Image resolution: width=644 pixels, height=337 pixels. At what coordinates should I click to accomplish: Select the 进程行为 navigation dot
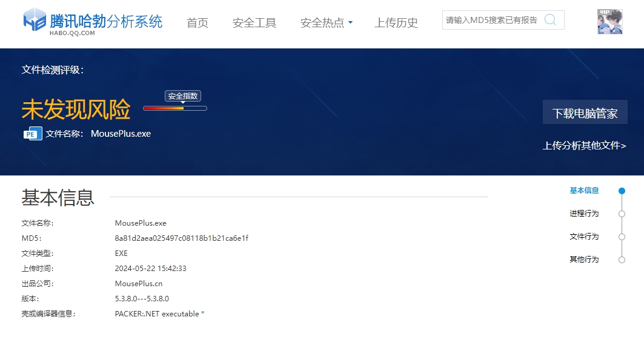tap(622, 214)
